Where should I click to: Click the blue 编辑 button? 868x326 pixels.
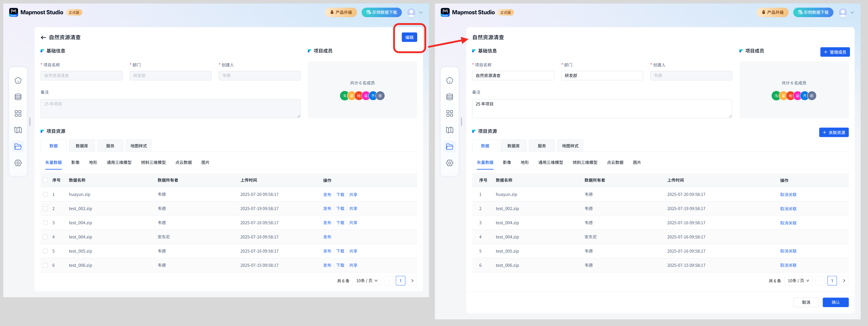pyautogui.click(x=409, y=38)
